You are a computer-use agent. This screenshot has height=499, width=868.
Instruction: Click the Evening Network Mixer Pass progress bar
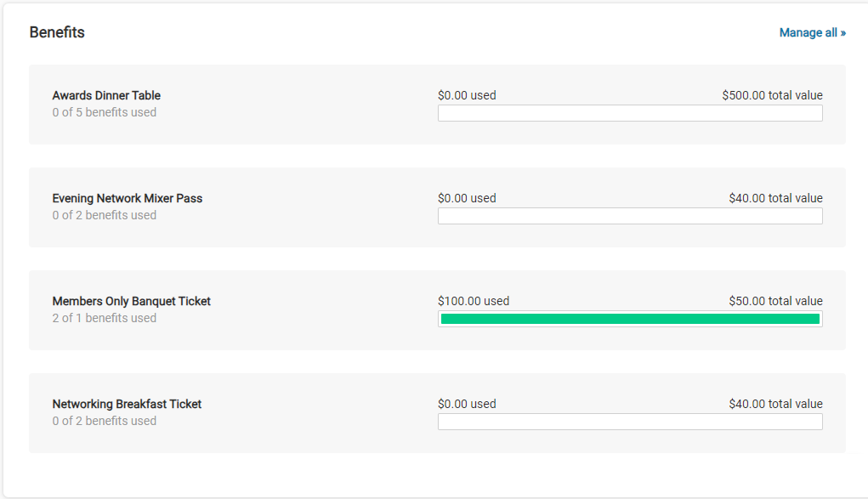(x=630, y=216)
